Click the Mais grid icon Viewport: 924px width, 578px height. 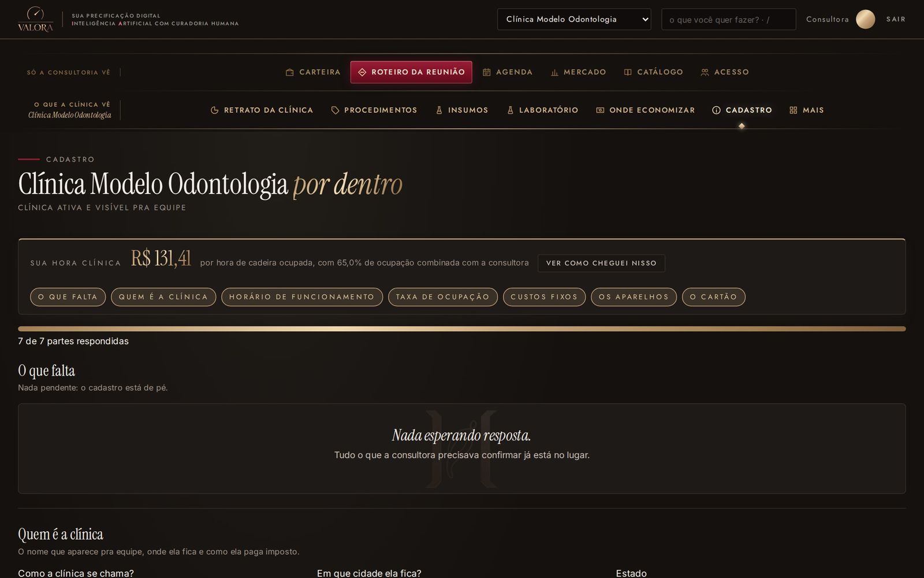(793, 110)
